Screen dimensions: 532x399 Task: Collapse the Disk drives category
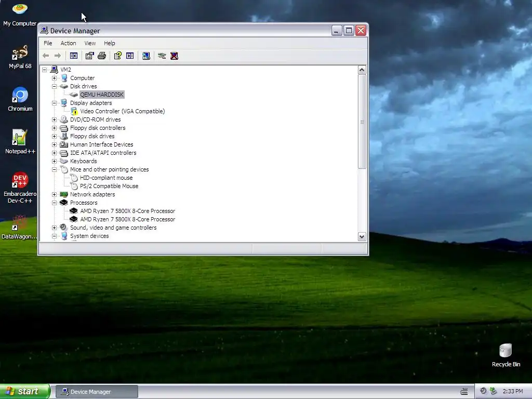[54, 87]
